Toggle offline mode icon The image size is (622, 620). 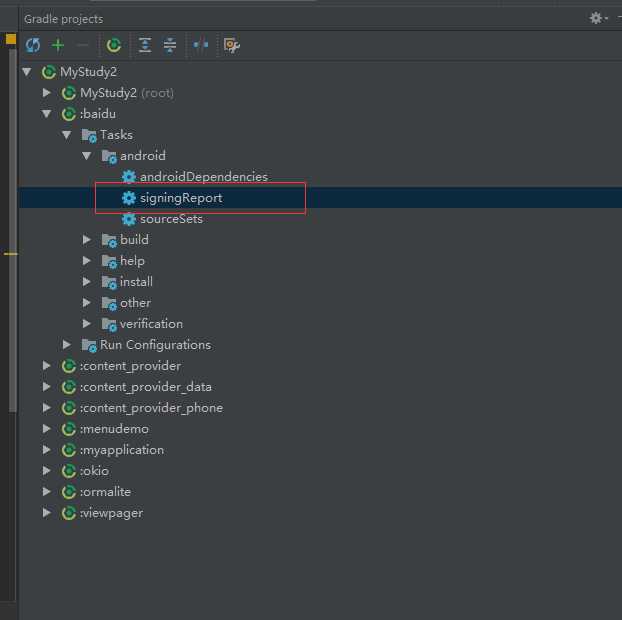[201, 44]
